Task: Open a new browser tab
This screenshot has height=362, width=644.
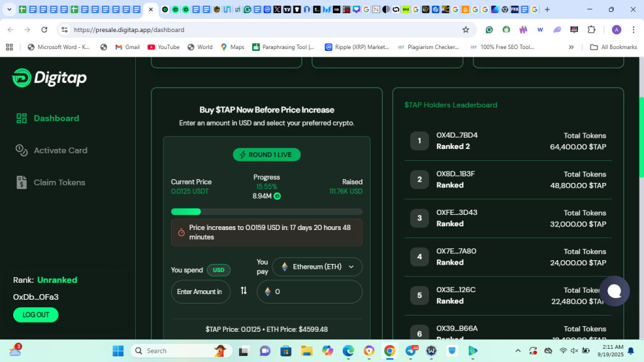Action: click(547, 9)
